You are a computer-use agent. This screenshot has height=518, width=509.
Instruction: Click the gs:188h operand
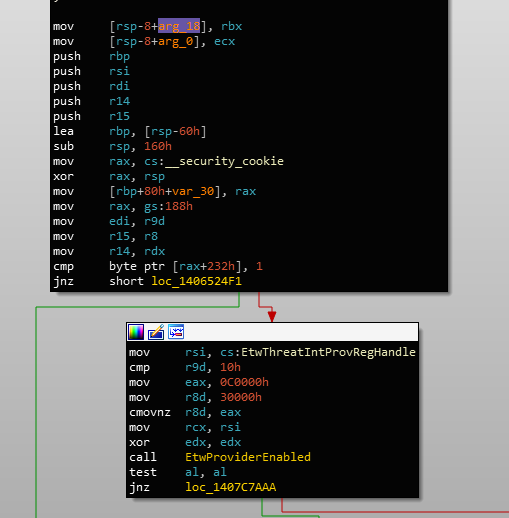pyautogui.click(x=168, y=206)
